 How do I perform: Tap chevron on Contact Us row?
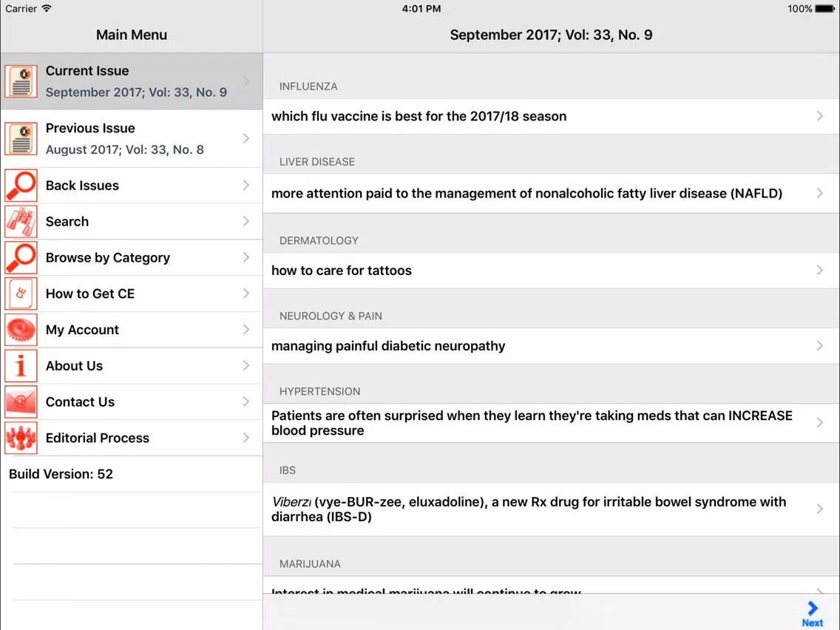246,402
